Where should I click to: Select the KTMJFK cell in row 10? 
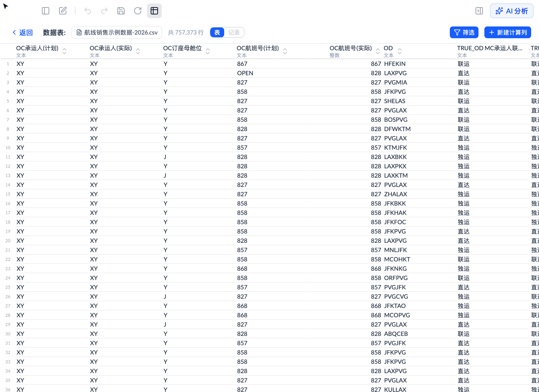(419, 147)
